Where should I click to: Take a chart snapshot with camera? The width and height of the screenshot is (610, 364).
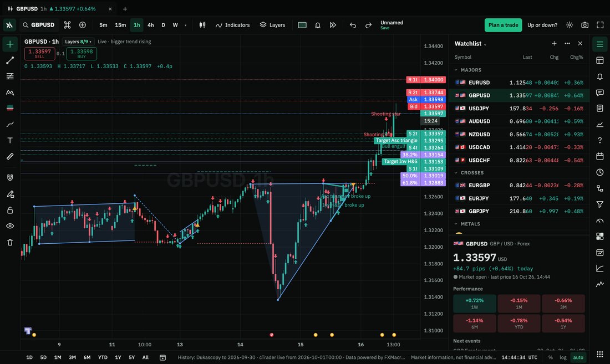(x=584, y=25)
